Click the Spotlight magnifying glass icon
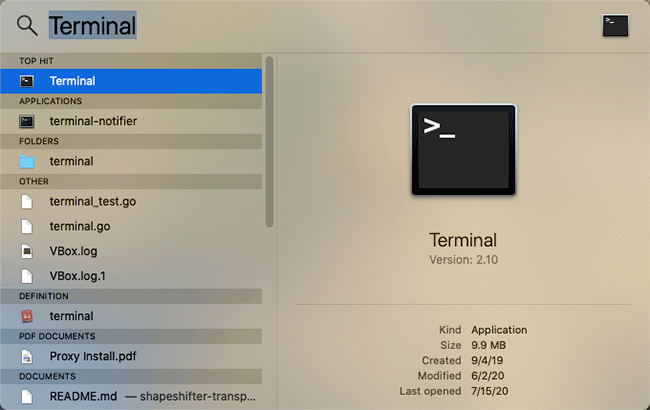650x410 pixels. click(27, 26)
